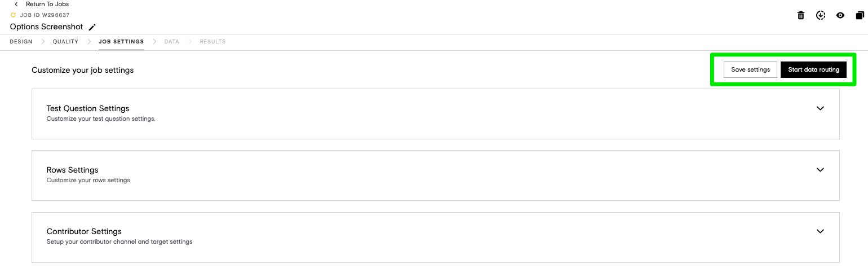The height and width of the screenshot is (277, 868).
Task: Click the dashed circle download icon
Action: (x=821, y=15)
